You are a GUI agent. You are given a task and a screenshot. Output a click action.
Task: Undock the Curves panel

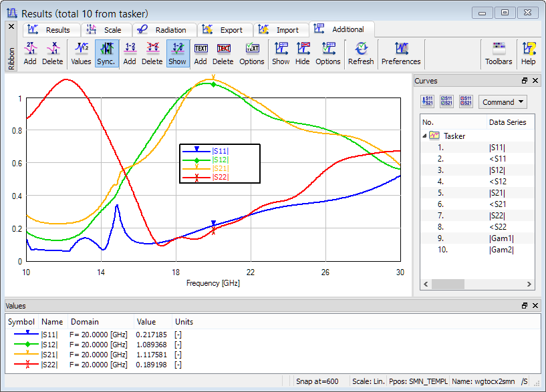525,81
